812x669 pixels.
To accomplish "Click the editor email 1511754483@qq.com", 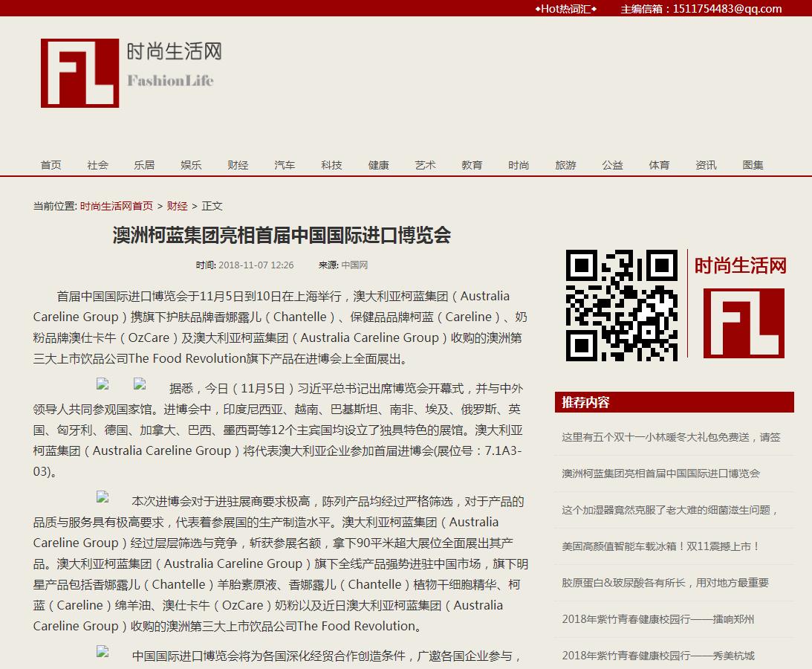I will (727, 9).
